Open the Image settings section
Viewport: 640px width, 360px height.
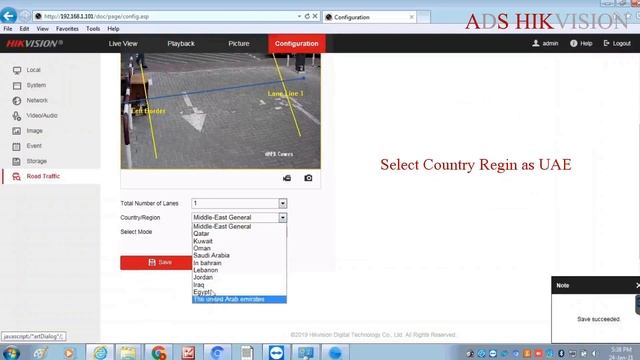coord(34,131)
